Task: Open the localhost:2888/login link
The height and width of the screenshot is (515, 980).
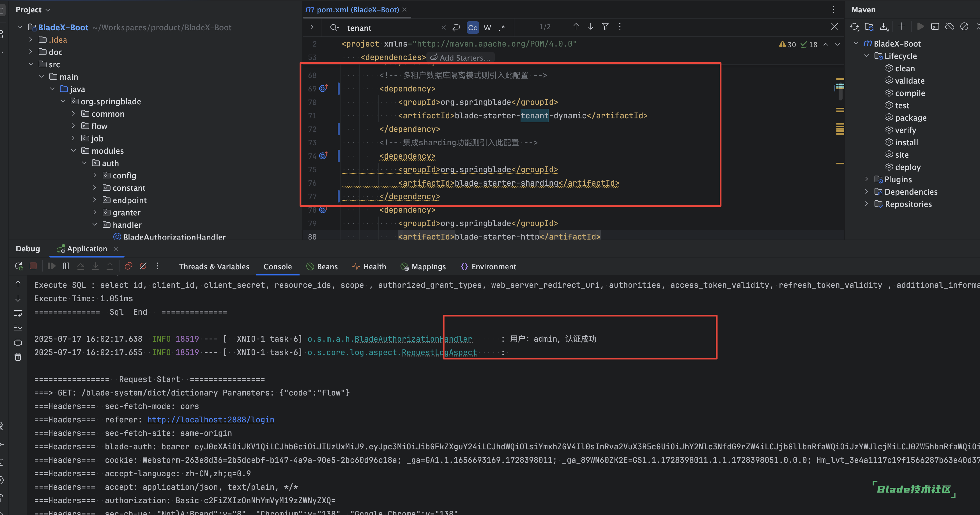Action: coord(210,420)
